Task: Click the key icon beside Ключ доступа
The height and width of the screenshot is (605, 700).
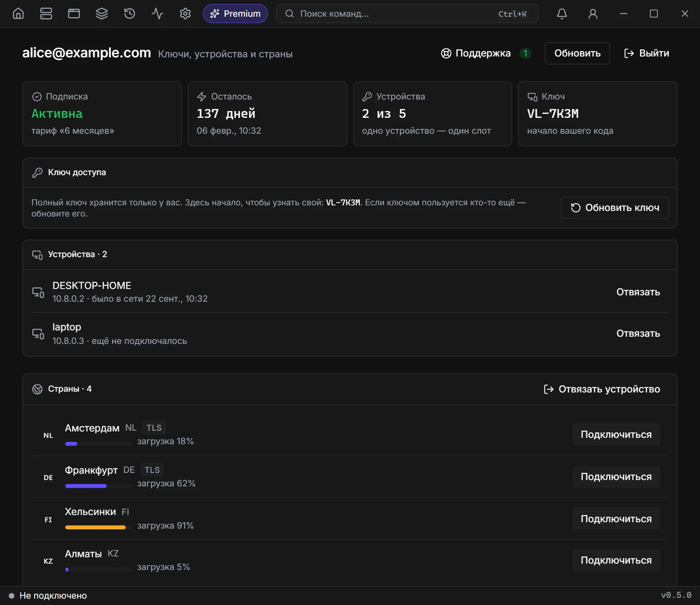Action: (37, 172)
